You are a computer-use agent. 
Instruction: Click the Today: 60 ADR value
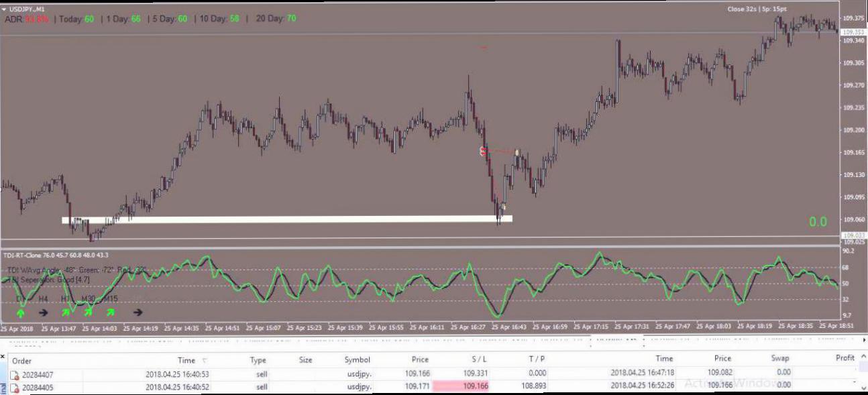pyautogui.click(x=76, y=19)
